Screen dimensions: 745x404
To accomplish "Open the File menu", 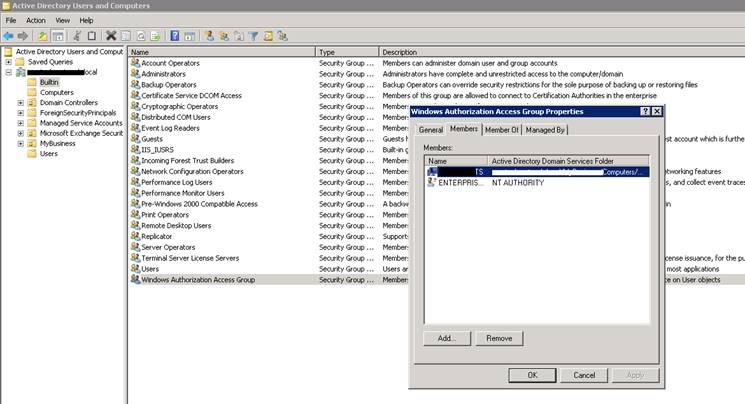I will (x=11, y=20).
